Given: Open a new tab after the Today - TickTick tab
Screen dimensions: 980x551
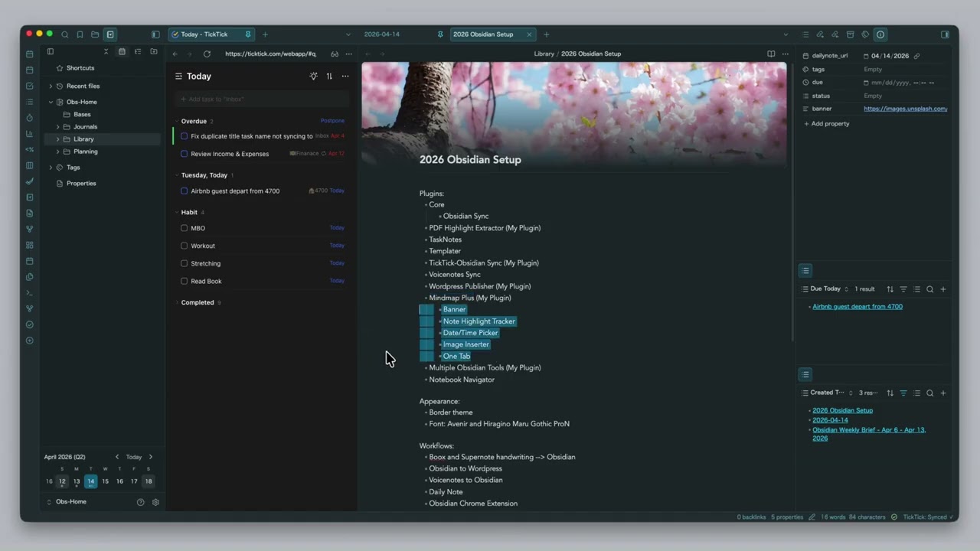Looking at the screenshot, I should [265, 34].
